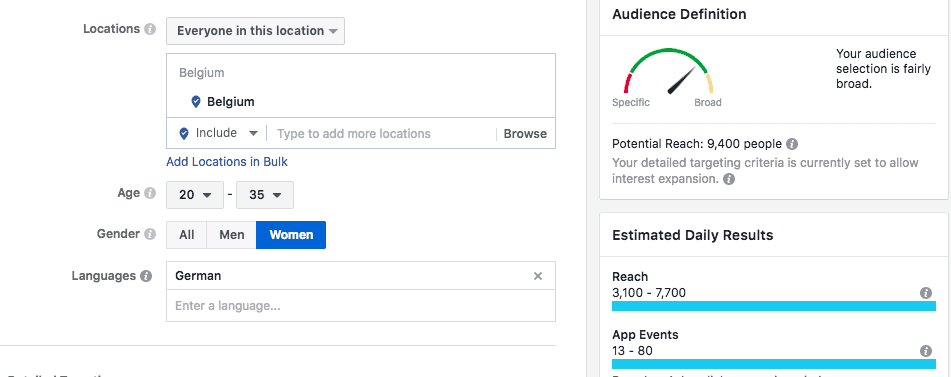Click 'Your audience selection is fairly broad' text
Viewport: 951px width, 377px height.
883,68
